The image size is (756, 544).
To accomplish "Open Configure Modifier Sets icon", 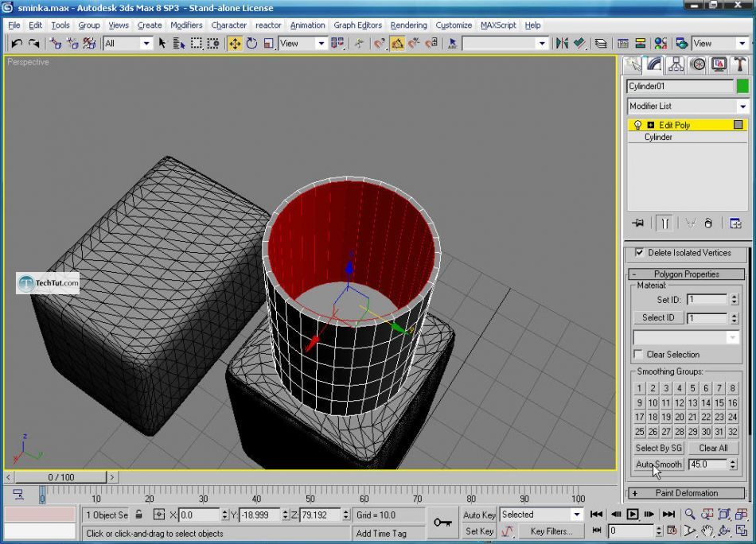I will (735, 223).
